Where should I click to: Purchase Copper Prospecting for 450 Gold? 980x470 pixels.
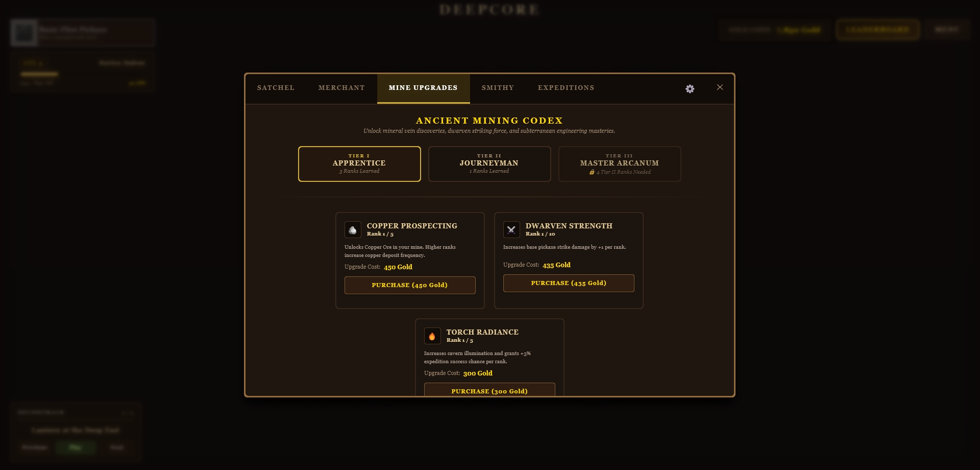(x=410, y=285)
